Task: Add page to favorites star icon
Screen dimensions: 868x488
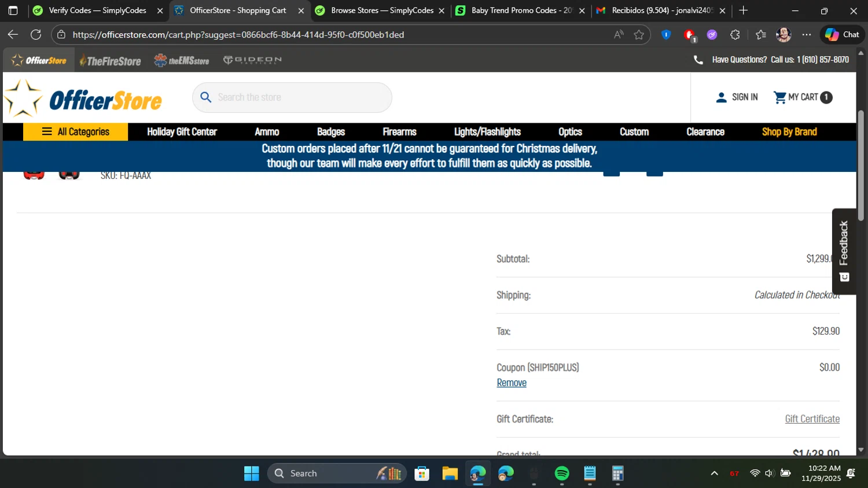Action: [x=639, y=35]
